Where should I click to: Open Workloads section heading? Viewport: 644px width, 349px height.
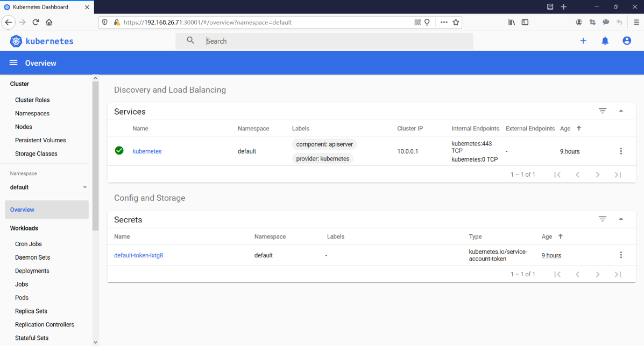(x=24, y=228)
